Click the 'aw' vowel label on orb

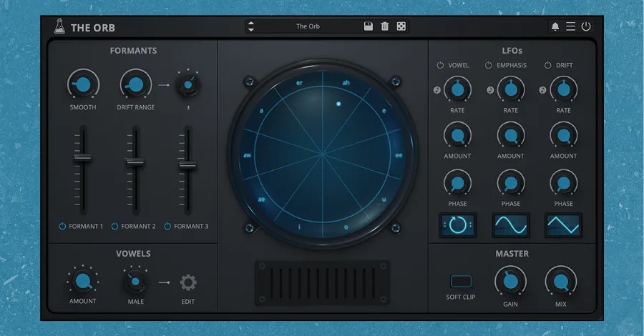(x=248, y=155)
